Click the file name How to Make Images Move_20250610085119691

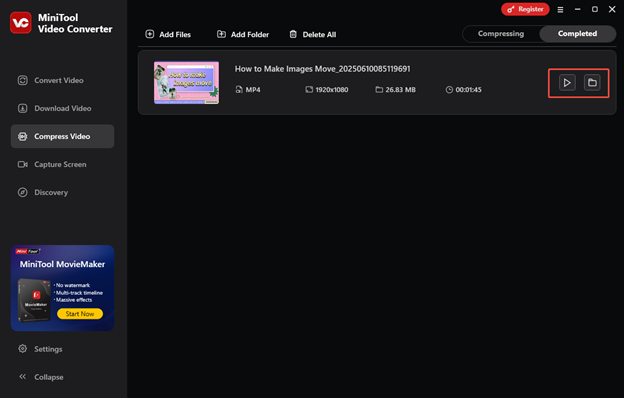(322, 69)
